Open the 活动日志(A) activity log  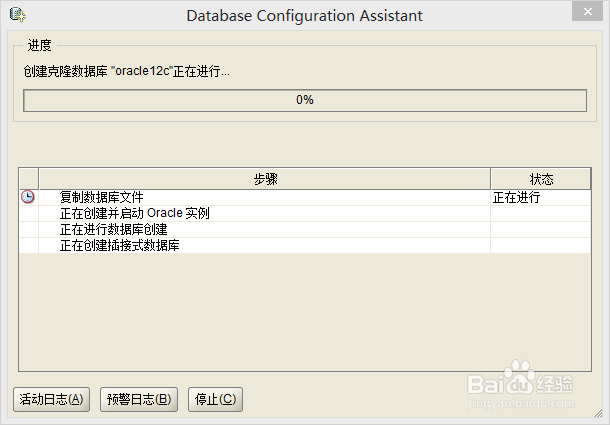click(51, 399)
